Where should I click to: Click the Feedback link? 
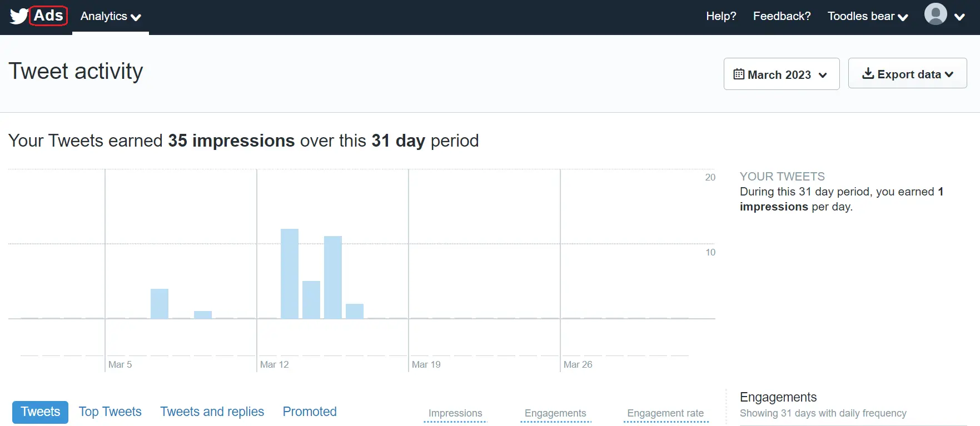click(x=782, y=16)
